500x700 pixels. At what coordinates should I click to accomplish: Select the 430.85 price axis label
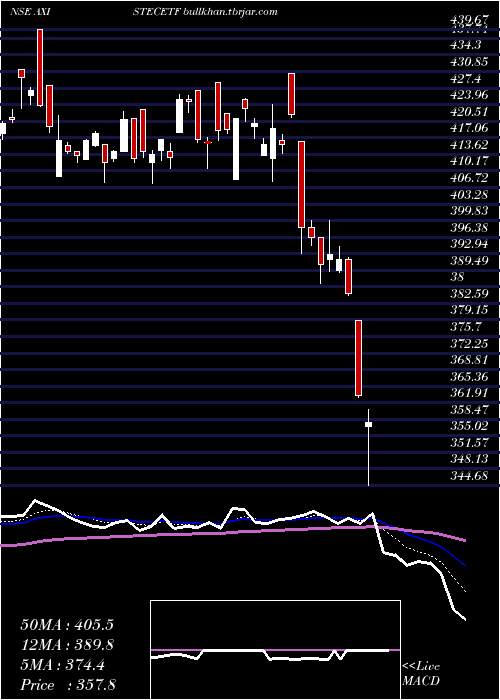click(467, 62)
